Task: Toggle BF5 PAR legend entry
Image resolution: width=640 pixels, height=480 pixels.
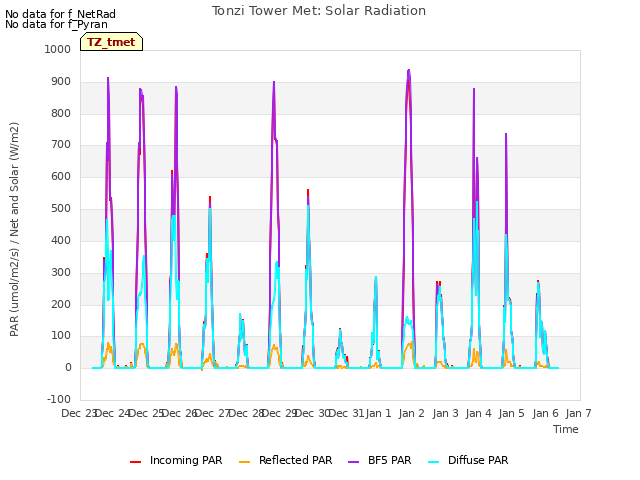Action: point(380,461)
